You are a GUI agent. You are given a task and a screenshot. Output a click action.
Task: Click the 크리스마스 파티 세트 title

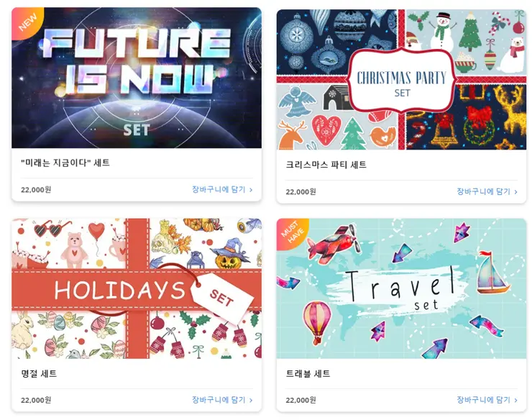(x=326, y=165)
